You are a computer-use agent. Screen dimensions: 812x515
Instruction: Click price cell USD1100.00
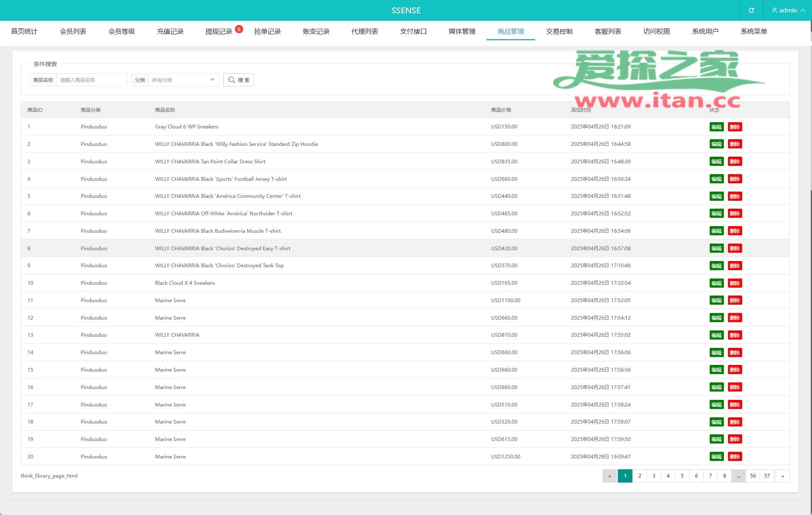pyautogui.click(x=506, y=301)
